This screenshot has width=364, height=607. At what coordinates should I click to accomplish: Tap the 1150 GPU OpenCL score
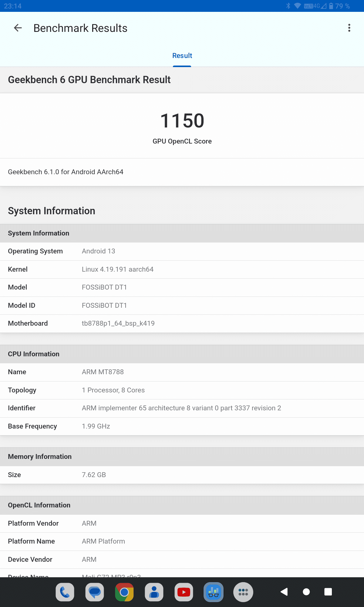[x=182, y=121]
